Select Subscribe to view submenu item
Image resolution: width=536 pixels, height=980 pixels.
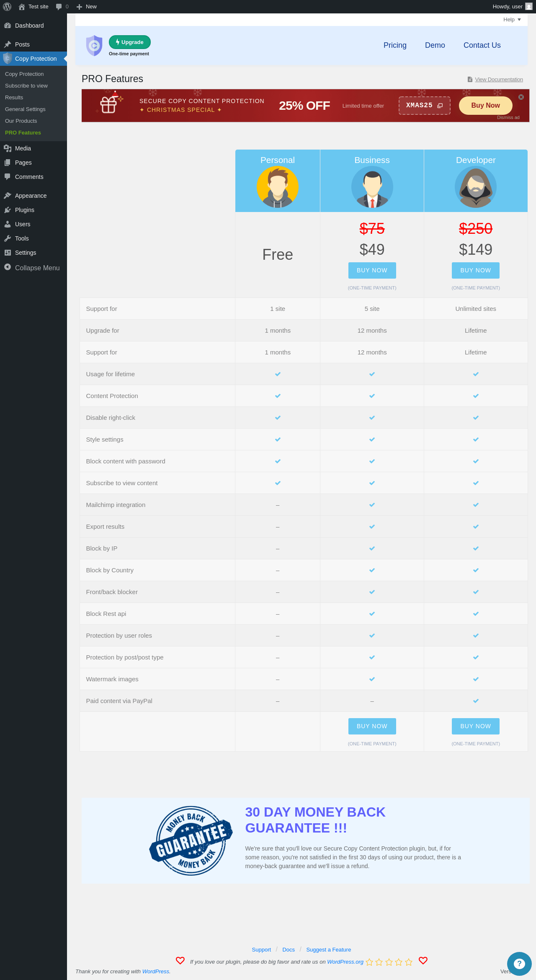click(x=26, y=85)
